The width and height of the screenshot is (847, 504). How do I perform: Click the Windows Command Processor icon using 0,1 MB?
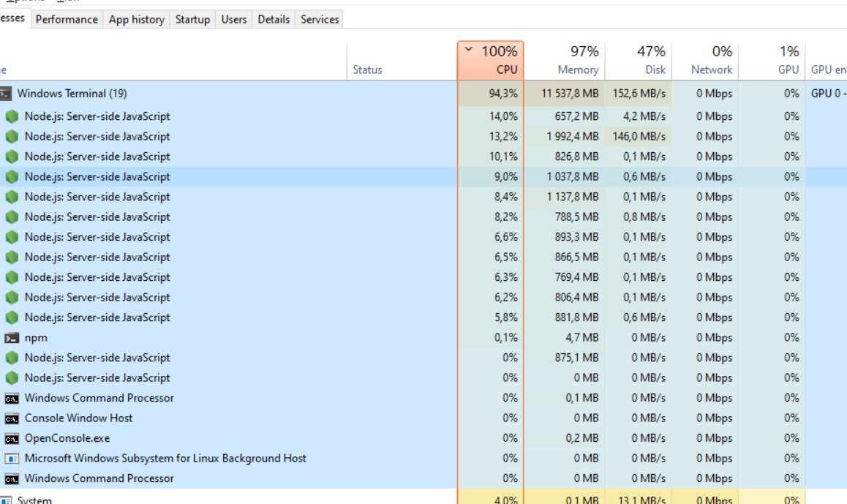coord(12,399)
